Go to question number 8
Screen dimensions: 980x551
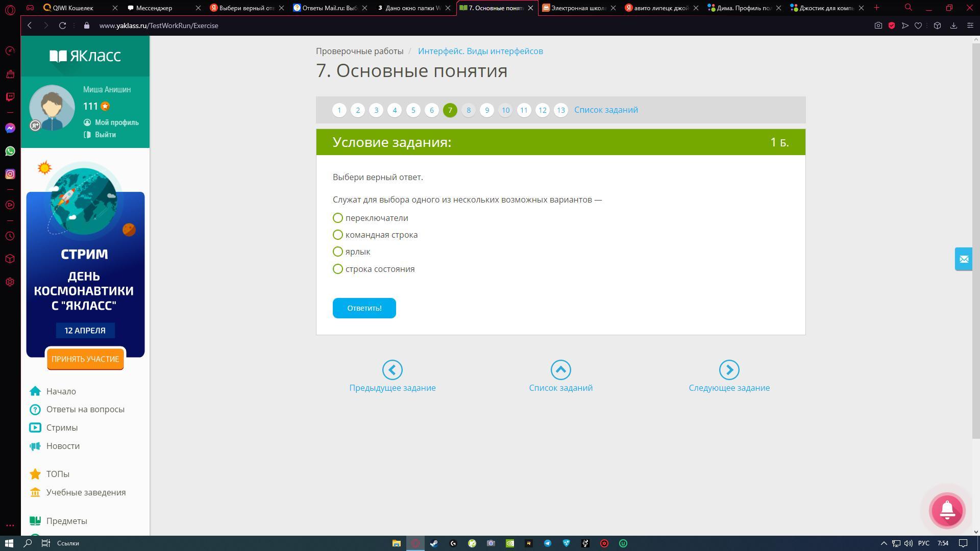[x=468, y=110]
